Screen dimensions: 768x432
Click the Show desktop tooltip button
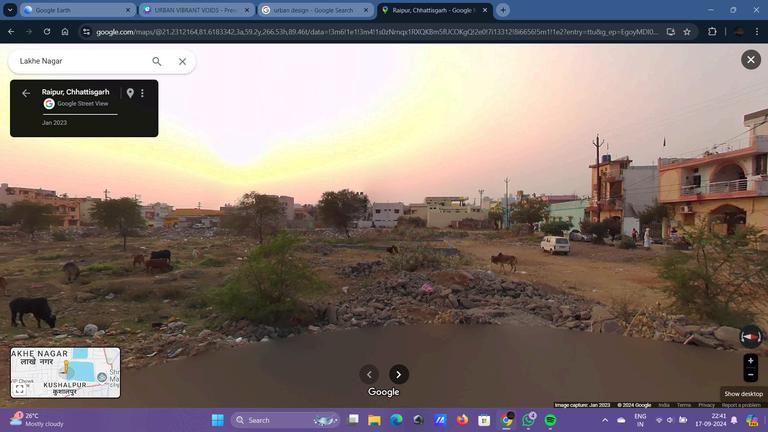[x=744, y=394]
